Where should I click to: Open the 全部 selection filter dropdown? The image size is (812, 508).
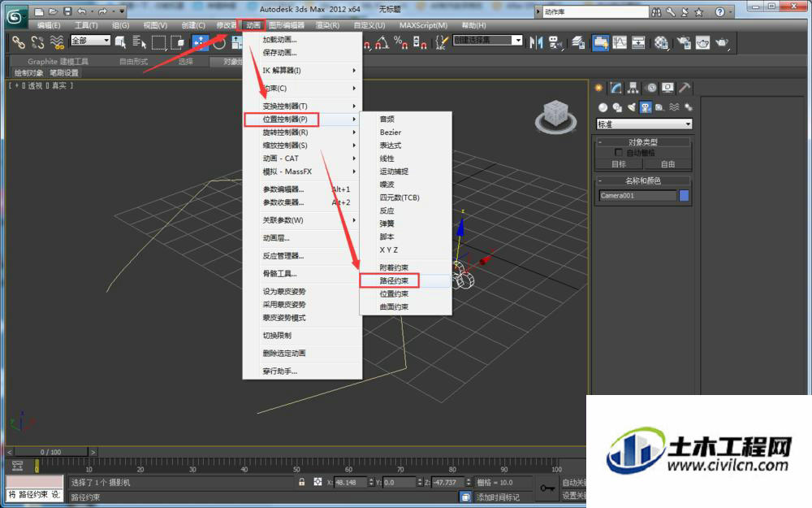(x=91, y=41)
